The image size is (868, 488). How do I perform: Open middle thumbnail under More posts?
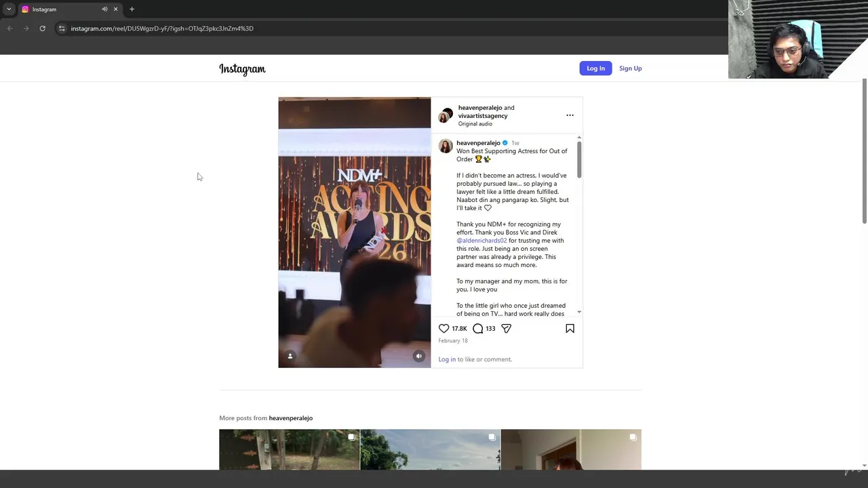(x=431, y=449)
